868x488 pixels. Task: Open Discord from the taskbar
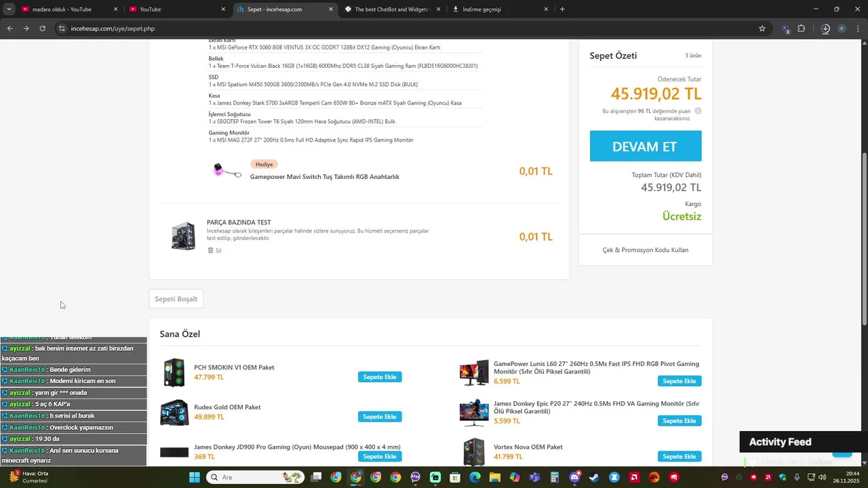tap(574, 477)
